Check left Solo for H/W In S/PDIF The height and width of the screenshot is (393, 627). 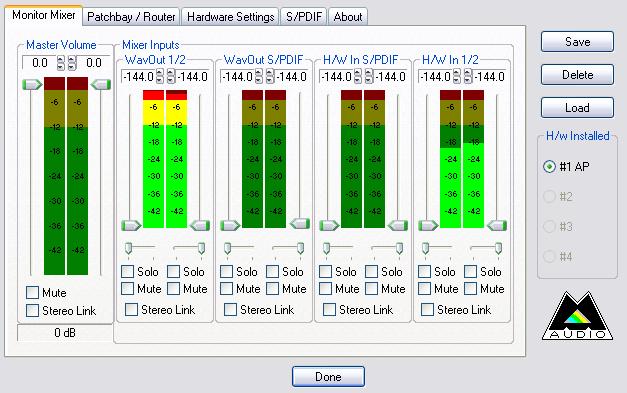[x=325, y=272]
